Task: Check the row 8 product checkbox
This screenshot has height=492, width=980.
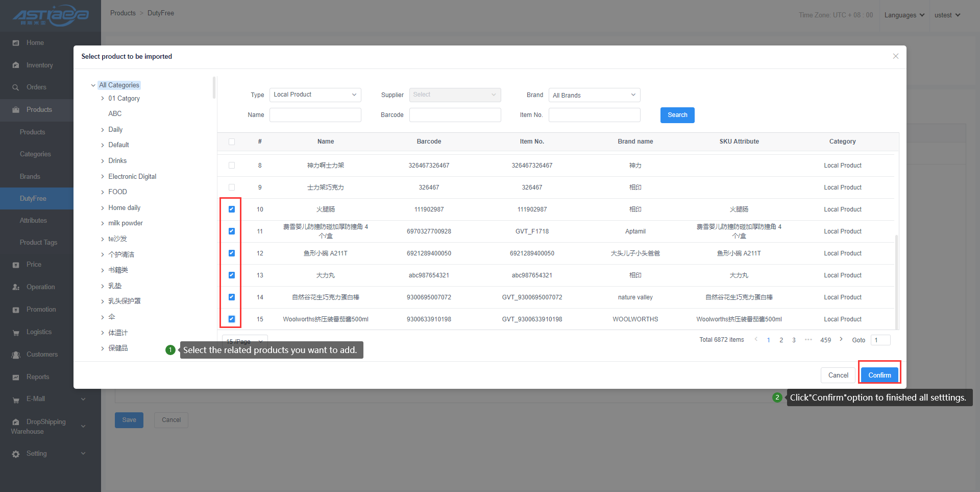Action: tap(232, 166)
